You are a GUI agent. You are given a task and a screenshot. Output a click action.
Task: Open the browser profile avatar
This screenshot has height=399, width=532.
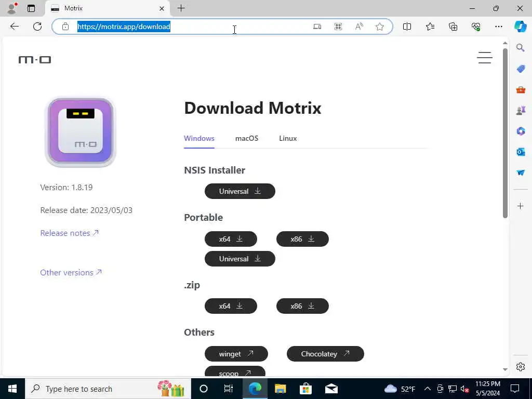tap(12, 8)
